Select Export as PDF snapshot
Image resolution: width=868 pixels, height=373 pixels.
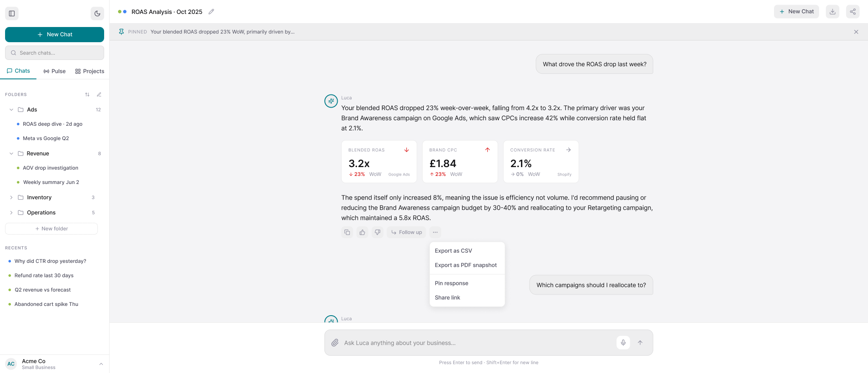click(x=467, y=265)
